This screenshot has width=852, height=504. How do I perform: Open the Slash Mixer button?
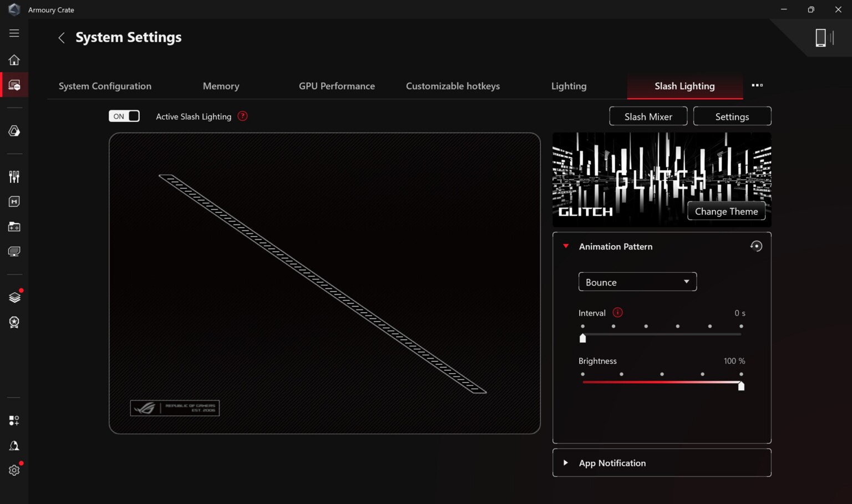coord(648,116)
